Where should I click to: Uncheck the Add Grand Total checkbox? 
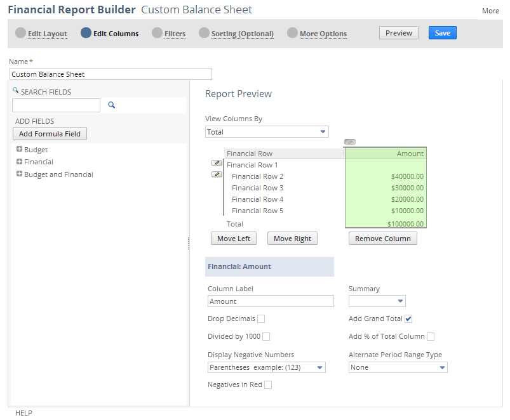(408, 318)
